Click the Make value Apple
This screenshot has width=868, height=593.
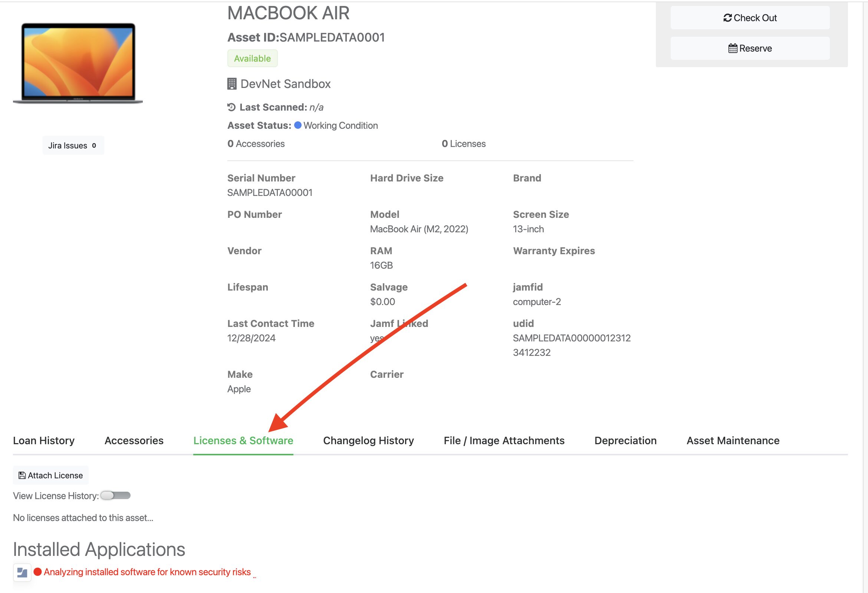[239, 389]
